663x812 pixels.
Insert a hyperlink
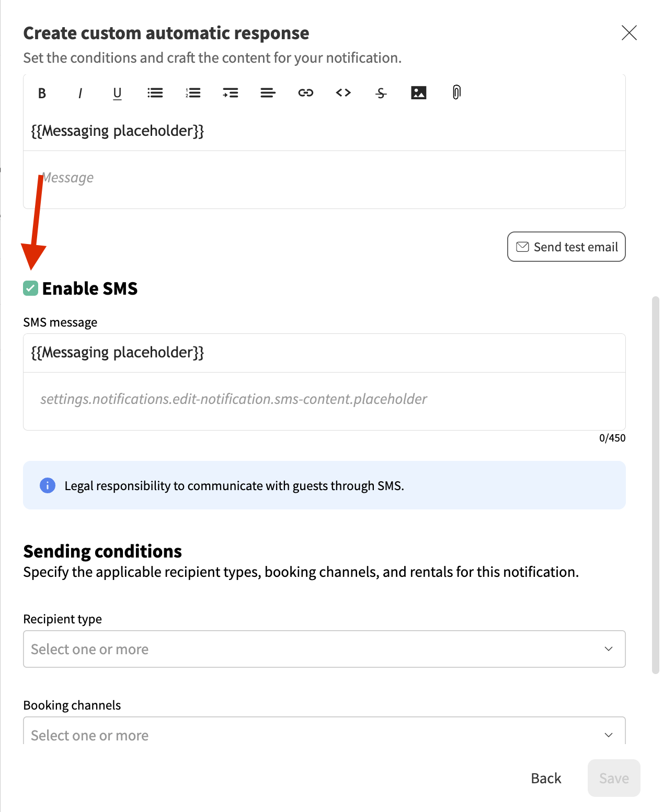pyautogui.click(x=306, y=93)
